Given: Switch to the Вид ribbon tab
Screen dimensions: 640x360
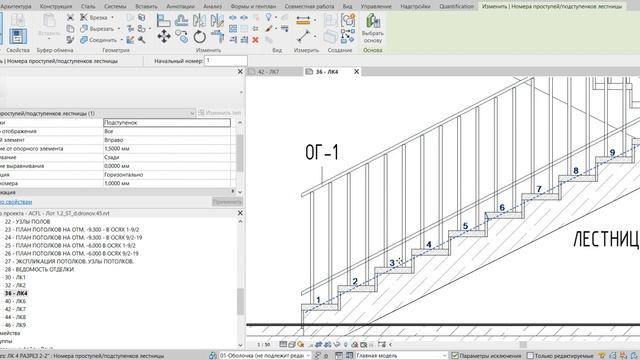Looking at the screenshot, I should click(347, 6).
